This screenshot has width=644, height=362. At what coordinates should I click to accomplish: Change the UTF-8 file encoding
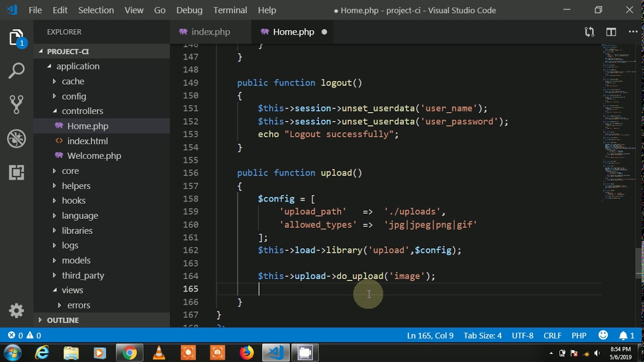pyautogui.click(x=522, y=335)
